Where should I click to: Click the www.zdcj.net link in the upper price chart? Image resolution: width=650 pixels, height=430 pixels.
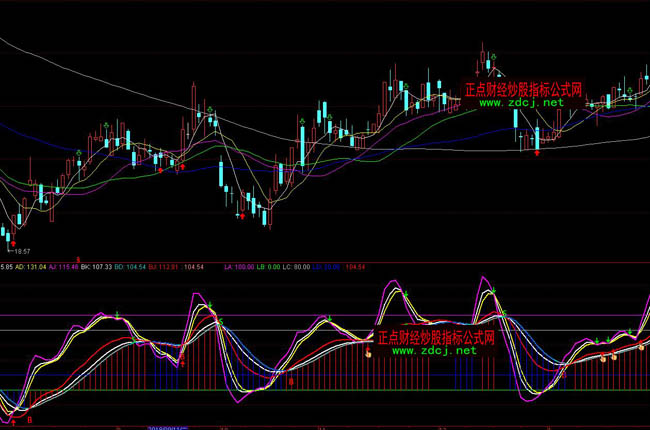point(520,102)
